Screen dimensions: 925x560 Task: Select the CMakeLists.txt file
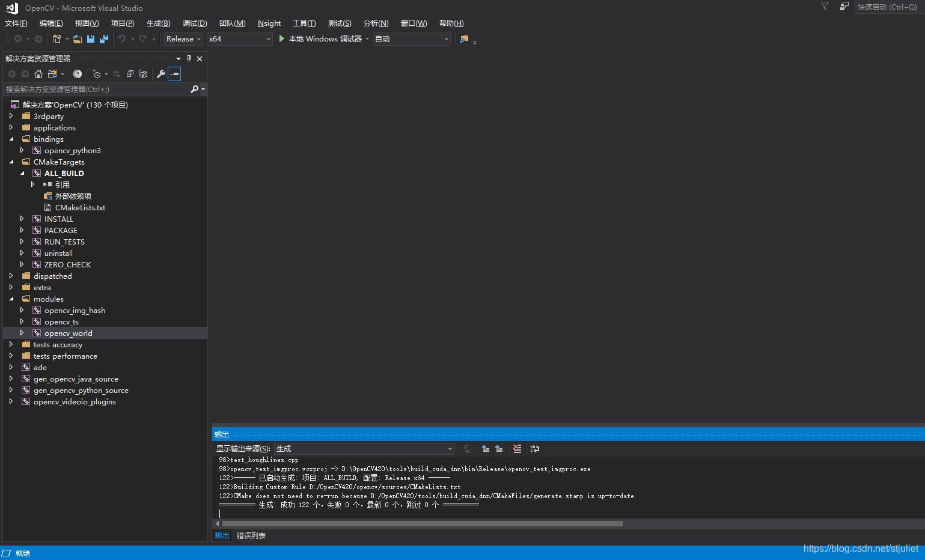80,207
